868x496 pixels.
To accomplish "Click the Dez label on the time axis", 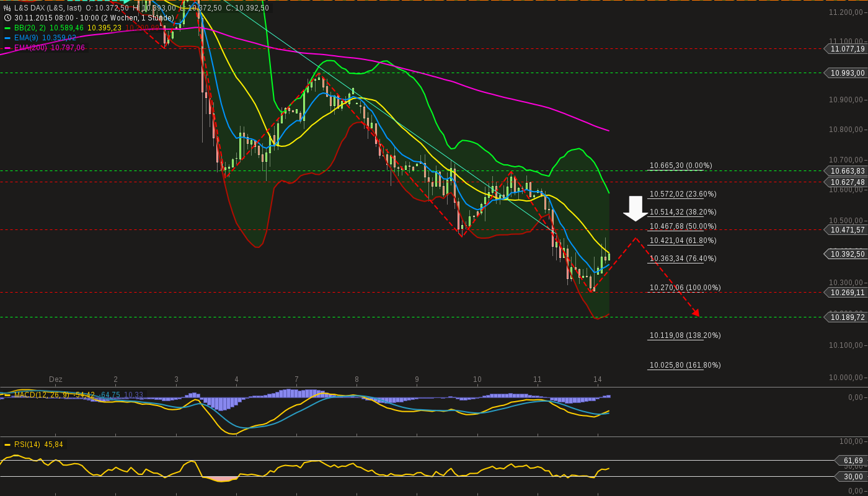I will click(56, 379).
